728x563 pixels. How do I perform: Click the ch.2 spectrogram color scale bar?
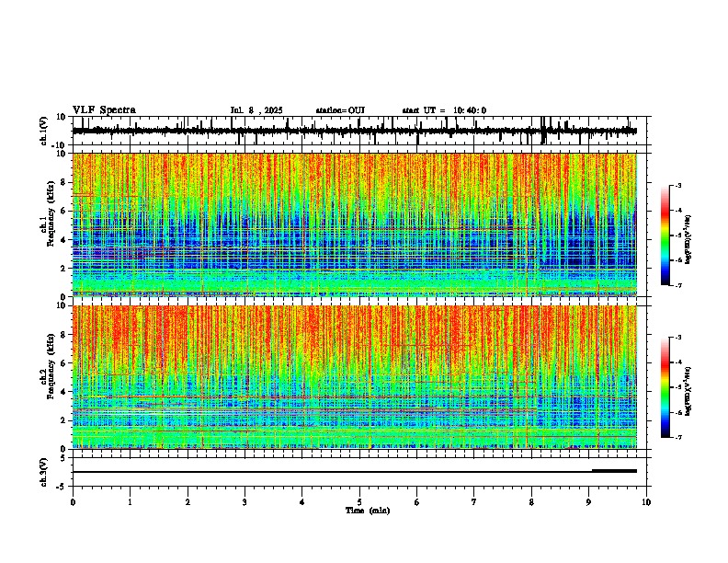tap(665, 387)
